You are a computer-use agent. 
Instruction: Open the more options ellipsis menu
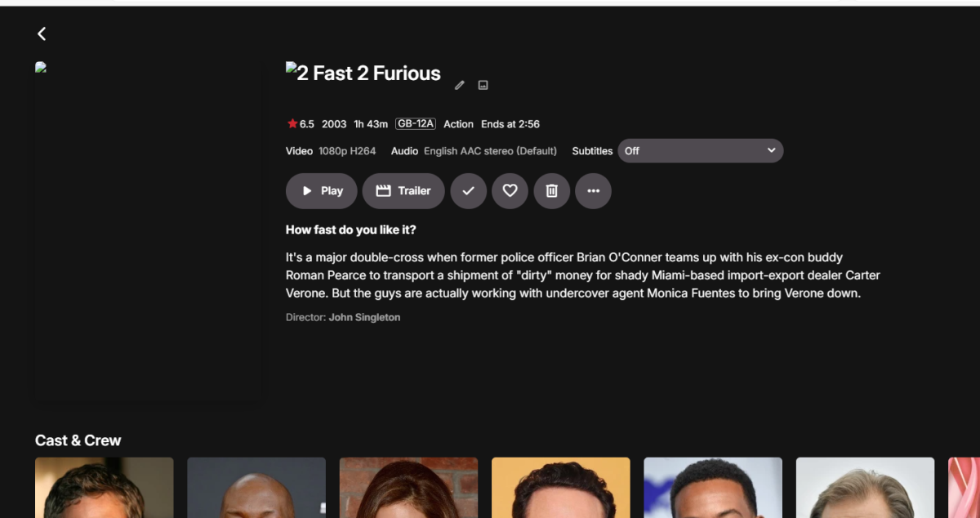click(594, 191)
